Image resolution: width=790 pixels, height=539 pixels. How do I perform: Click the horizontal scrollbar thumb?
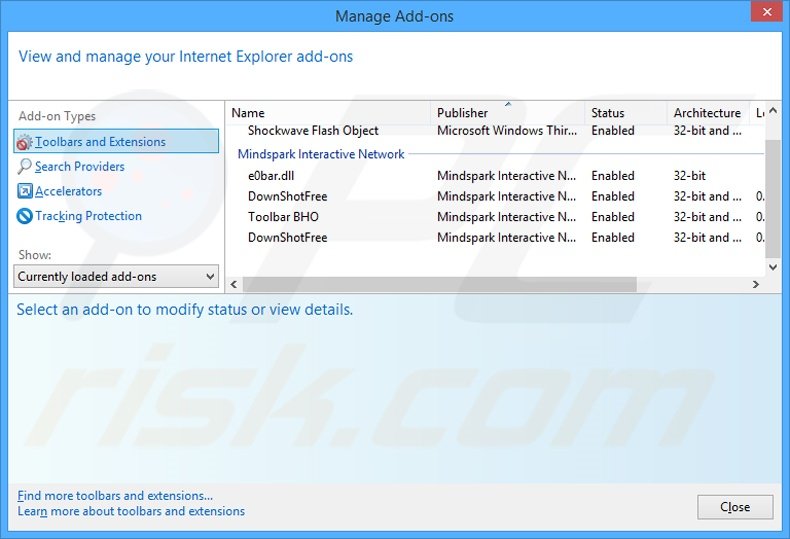(x=439, y=285)
